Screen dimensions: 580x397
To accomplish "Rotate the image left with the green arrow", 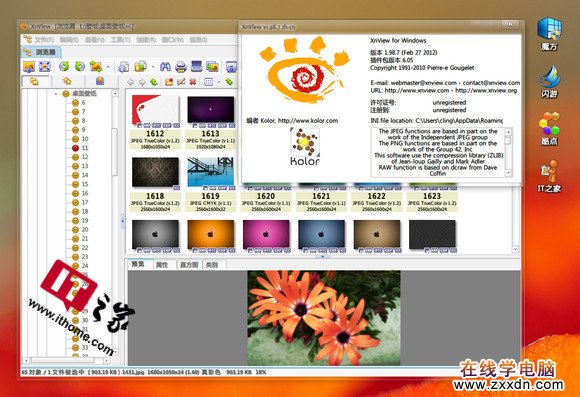I will 64,67.
